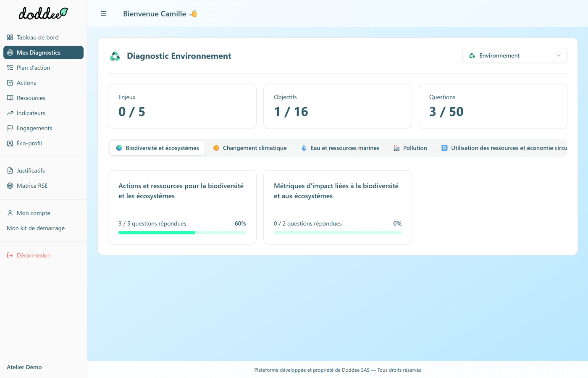Click the recycling icon on Utilisation des ressources

[x=444, y=148]
